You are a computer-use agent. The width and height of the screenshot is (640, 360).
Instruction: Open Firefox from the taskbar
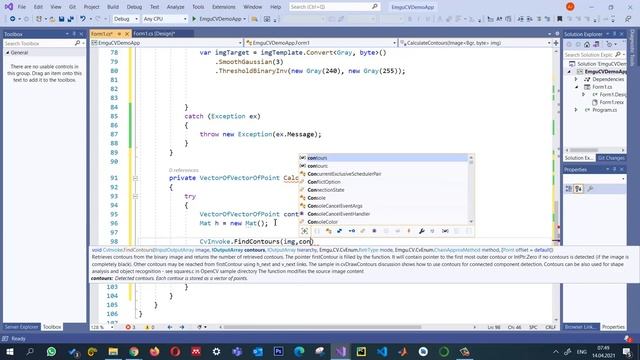[x=154, y=351]
